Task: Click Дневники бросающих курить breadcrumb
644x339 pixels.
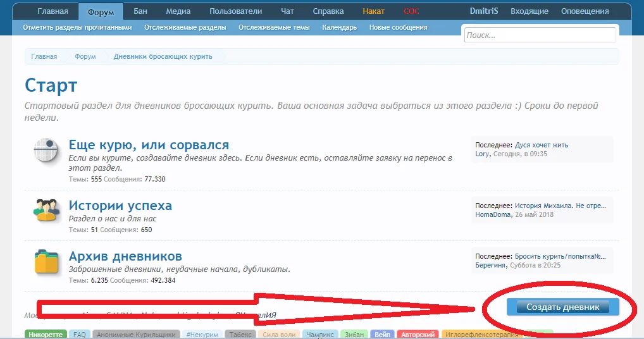Action: (163, 56)
